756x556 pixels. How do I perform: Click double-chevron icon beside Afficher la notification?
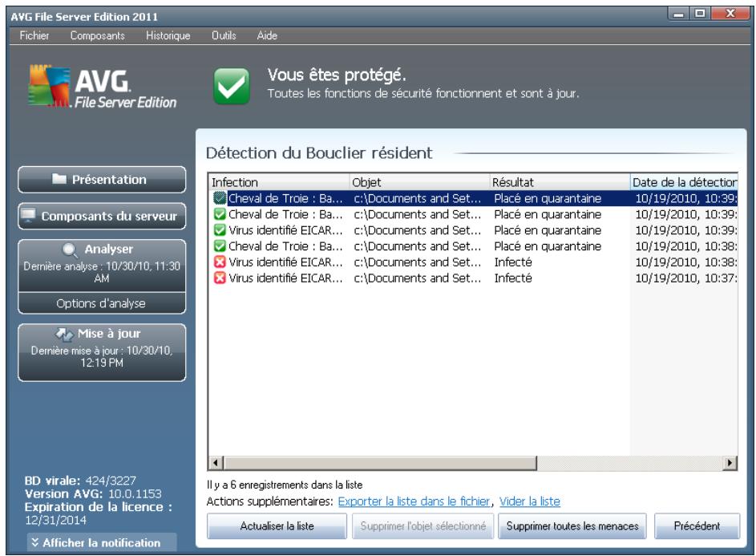(35, 542)
